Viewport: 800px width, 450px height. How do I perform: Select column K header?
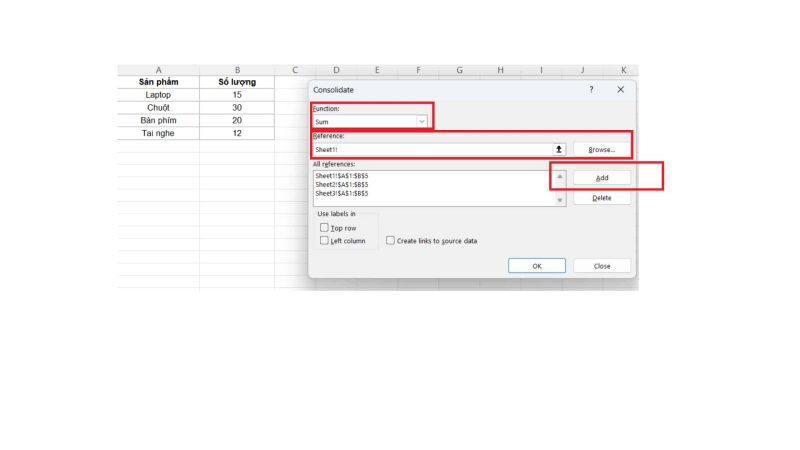pos(623,70)
